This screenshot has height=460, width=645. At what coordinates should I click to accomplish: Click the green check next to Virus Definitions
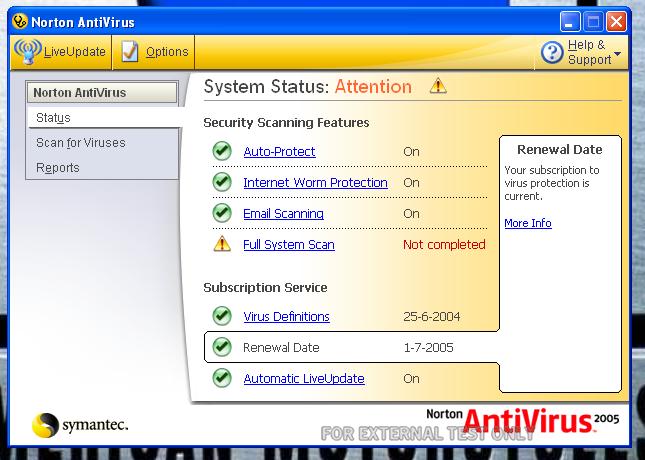click(222, 316)
